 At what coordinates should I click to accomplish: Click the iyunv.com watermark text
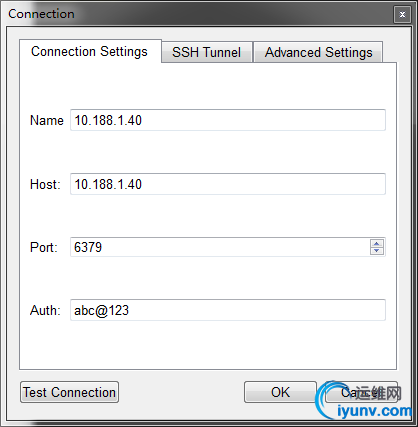pyautogui.click(x=375, y=411)
